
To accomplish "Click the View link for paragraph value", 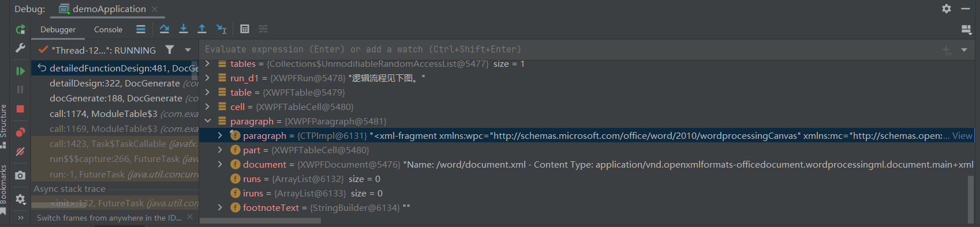I will [962, 135].
